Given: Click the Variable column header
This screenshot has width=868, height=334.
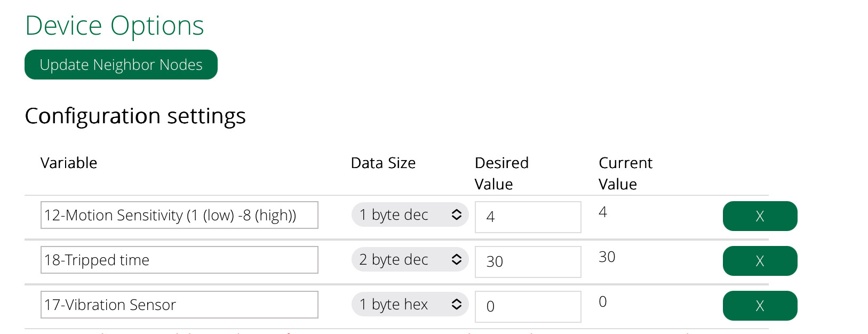Looking at the screenshot, I should click(69, 163).
